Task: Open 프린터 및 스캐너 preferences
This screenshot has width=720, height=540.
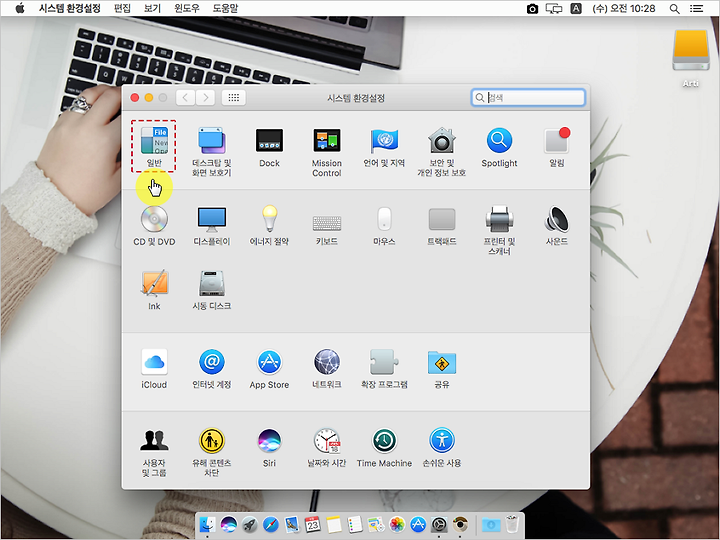Action: coord(499,230)
